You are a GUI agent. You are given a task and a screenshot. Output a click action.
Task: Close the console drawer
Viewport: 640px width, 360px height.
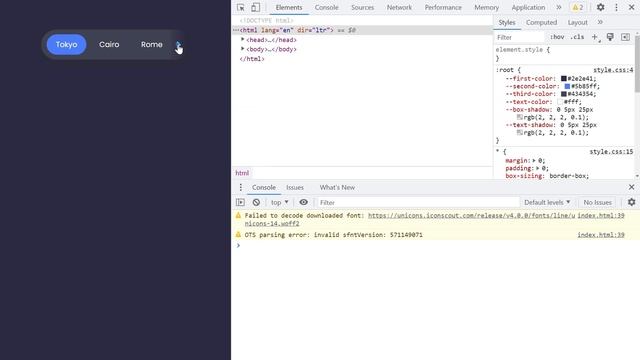pos(631,187)
